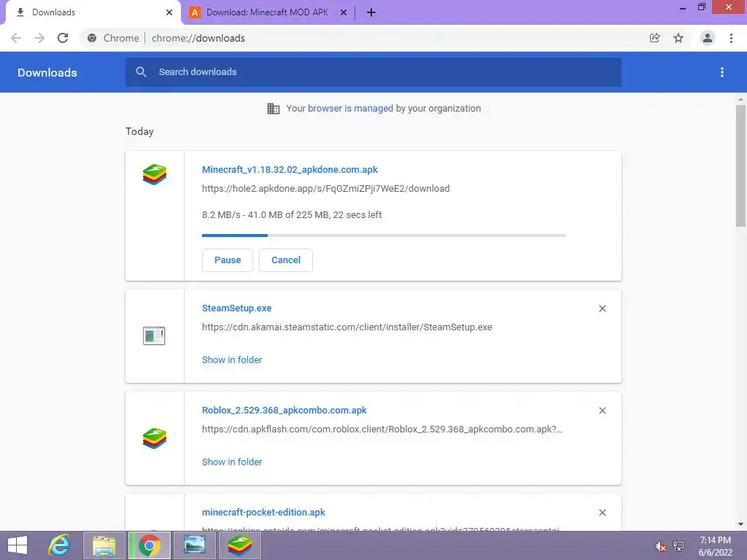747x560 pixels.
Task: Click the Minecraft download progress bar
Action: 384,236
